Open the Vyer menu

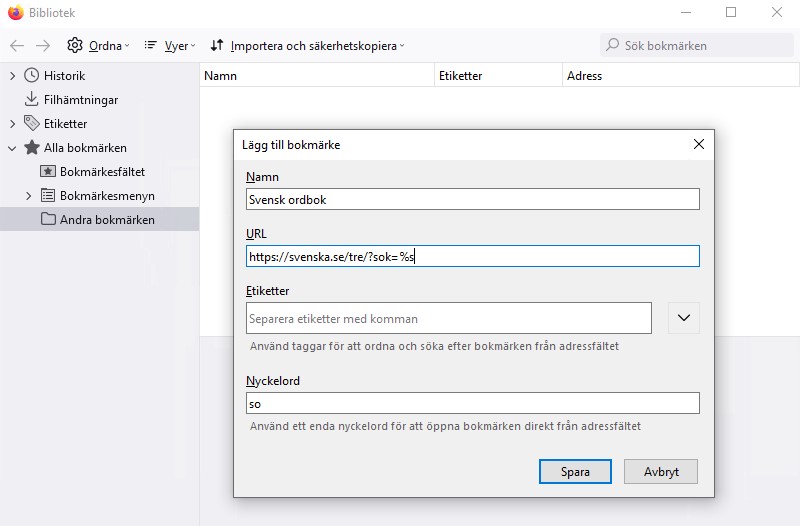[170, 46]
